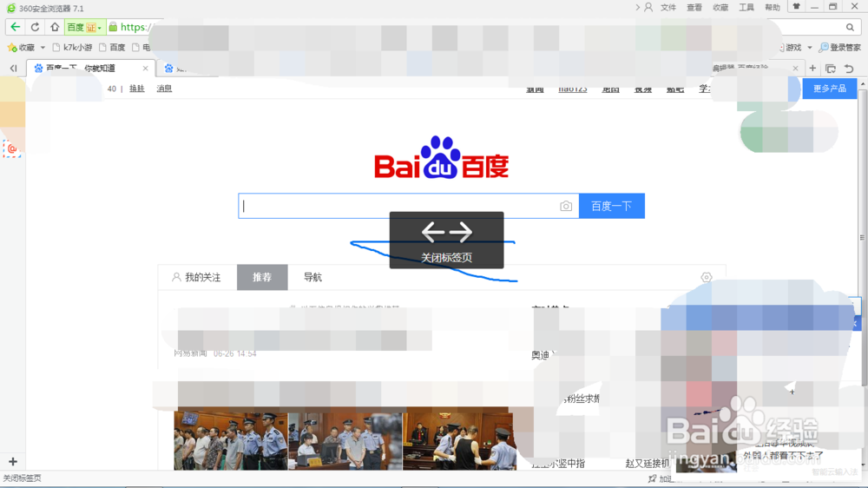Open the 收藏 favorites star button

point(21,48)
